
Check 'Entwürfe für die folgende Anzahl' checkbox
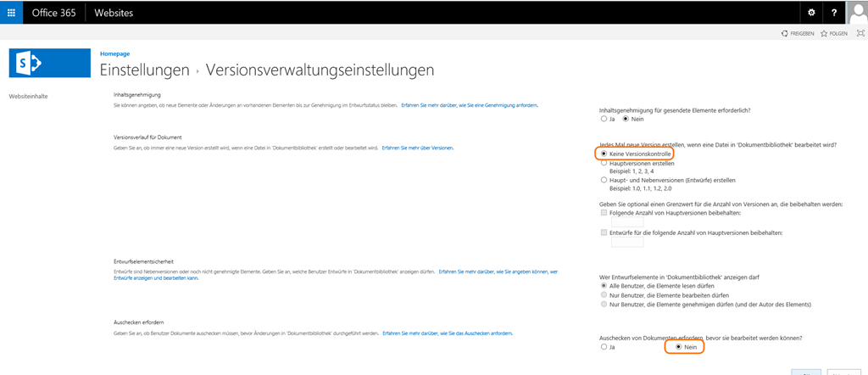click(604, 232)
